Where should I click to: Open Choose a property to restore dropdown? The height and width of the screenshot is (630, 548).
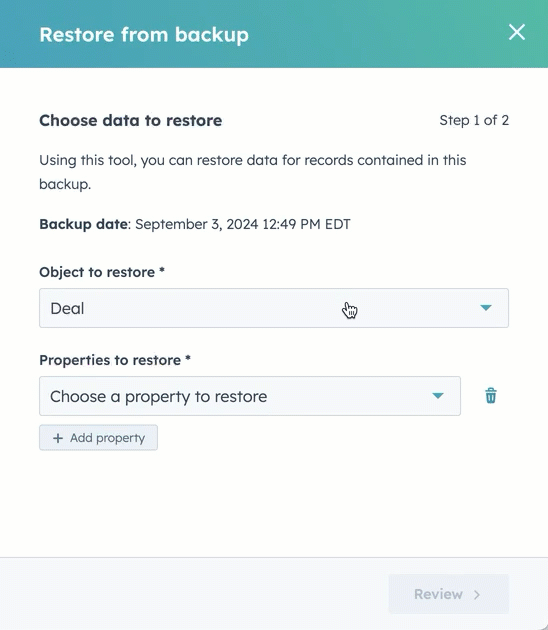point(250,396)
